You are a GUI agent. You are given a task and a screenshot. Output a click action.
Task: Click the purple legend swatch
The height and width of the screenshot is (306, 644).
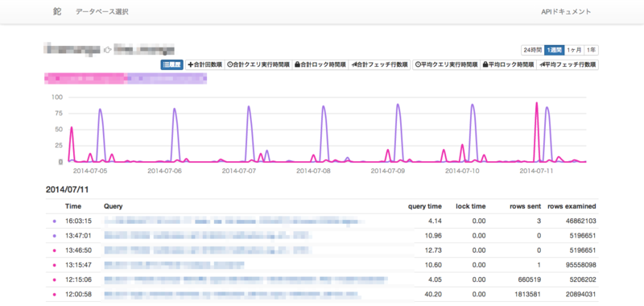[167, 78]
